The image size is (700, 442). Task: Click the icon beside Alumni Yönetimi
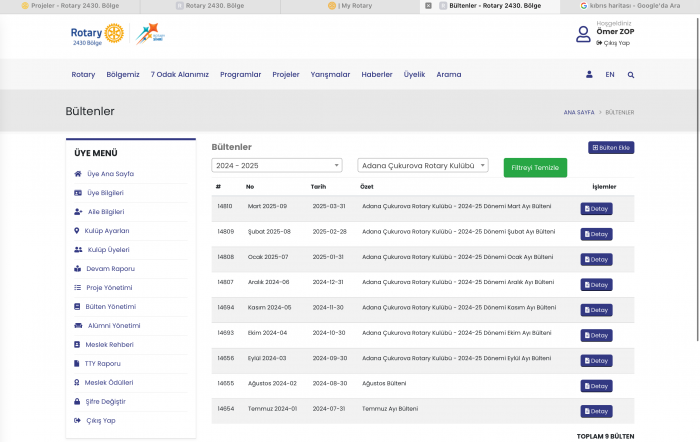(78, 325)
